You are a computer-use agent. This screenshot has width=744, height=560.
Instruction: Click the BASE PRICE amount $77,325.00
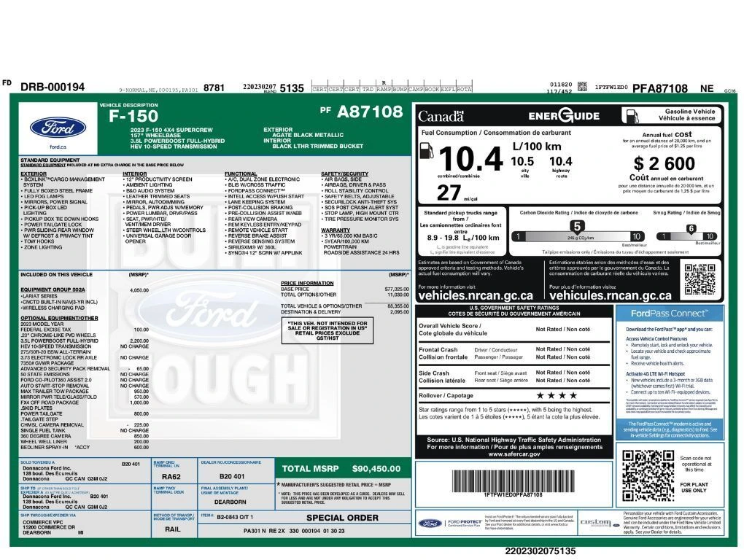click(397, 289)
